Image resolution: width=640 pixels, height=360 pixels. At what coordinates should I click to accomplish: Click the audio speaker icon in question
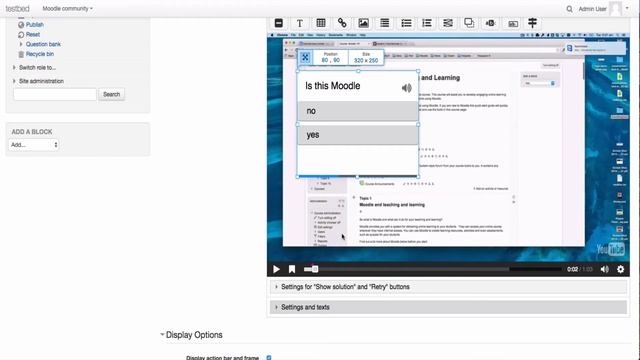pyautogui.click(x=407, y=88)
